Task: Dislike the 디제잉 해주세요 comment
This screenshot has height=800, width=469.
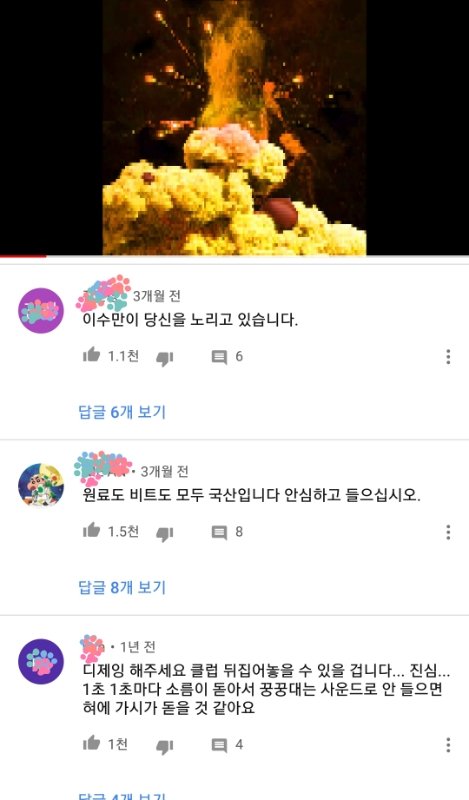Action: 164,746
